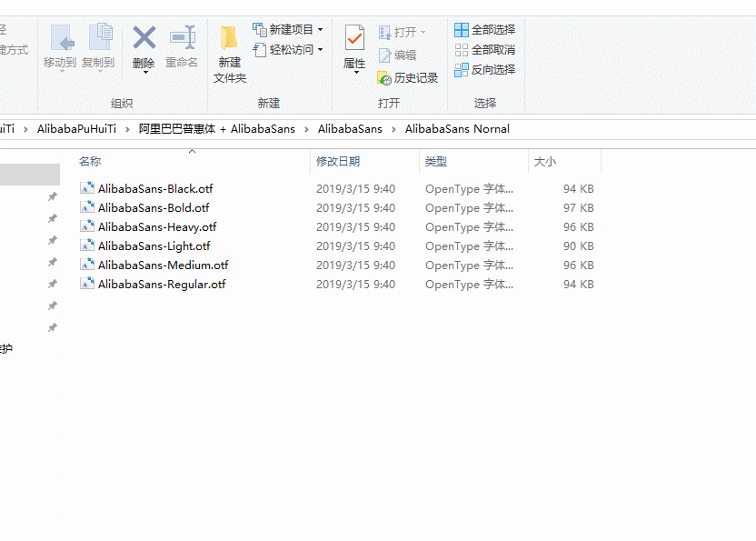Sort by Date modified (修改日期) column
The image size is (756, 541).
pyautogui.click(x=338, y=162)
